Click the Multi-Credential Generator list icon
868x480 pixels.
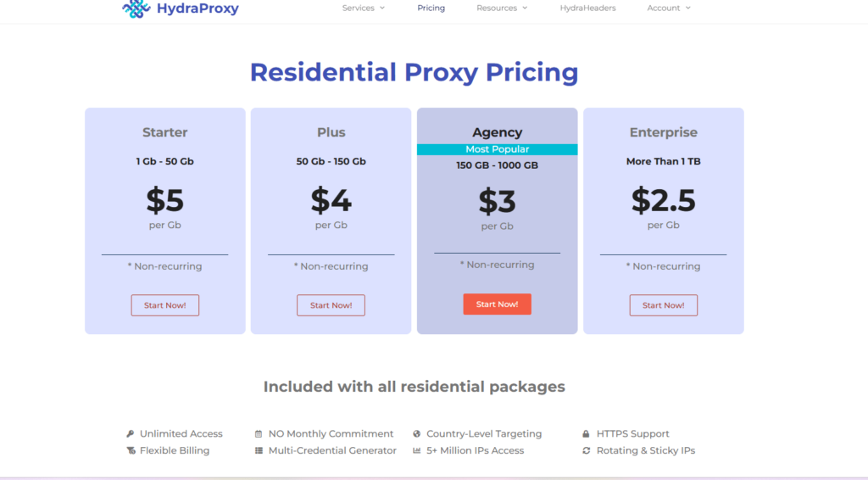click(x=259, y=450)
